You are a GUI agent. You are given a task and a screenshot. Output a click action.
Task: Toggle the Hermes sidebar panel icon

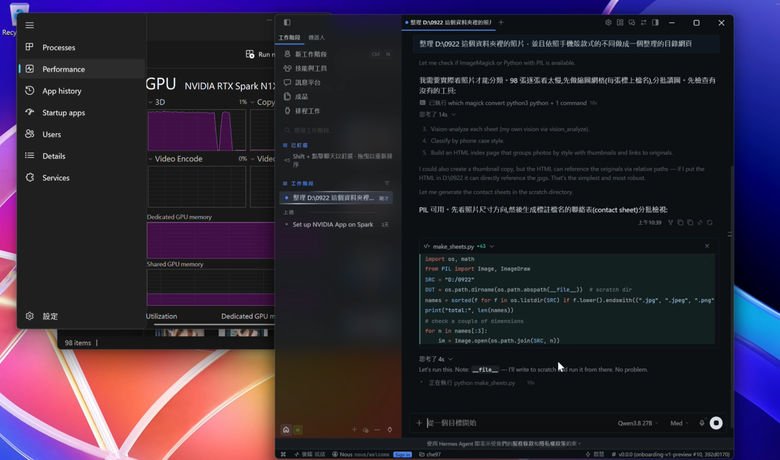(x=287, y=22)
